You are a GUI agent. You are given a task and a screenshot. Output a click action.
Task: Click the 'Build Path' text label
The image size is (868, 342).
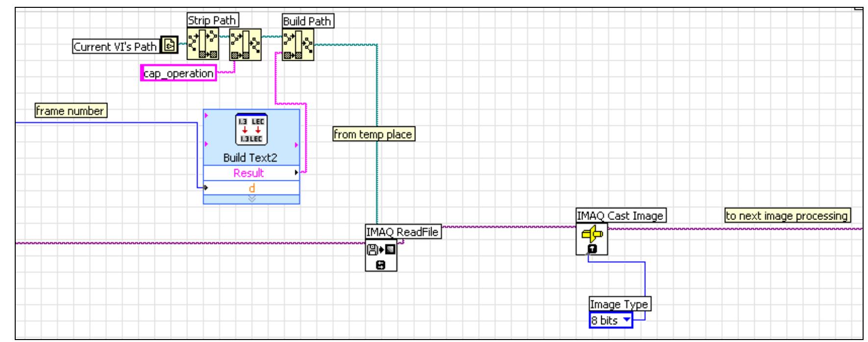tap(308, 21)
